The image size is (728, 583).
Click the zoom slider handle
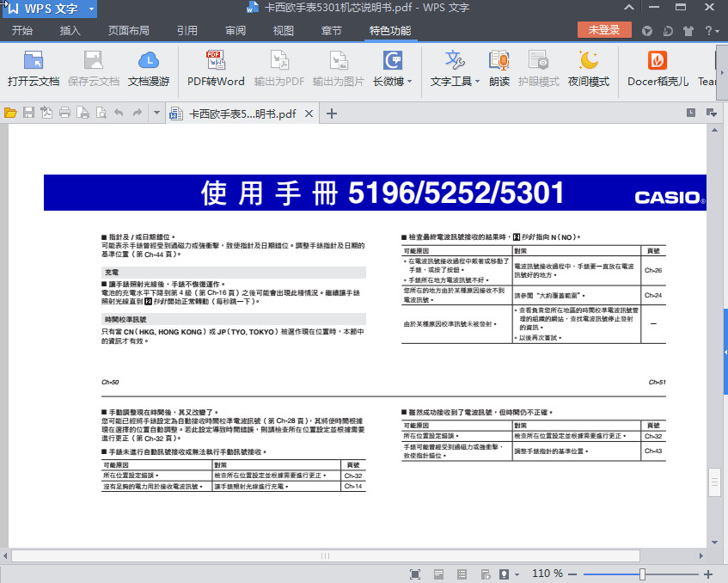coord(642,574)
